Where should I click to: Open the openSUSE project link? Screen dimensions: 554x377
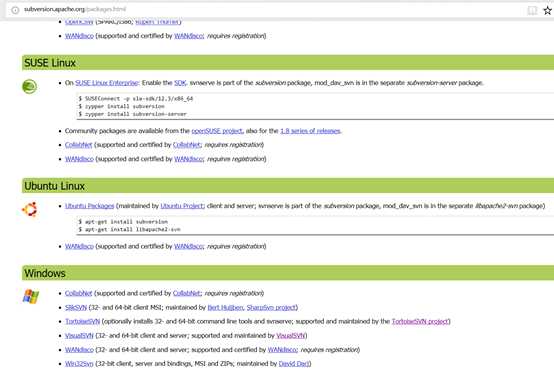click(x=217, y=131)
